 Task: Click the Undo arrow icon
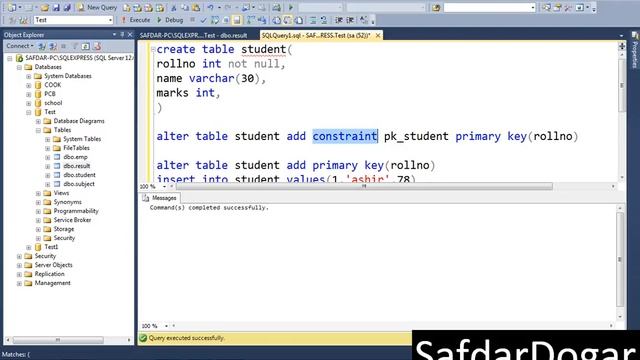click(210, 7)
